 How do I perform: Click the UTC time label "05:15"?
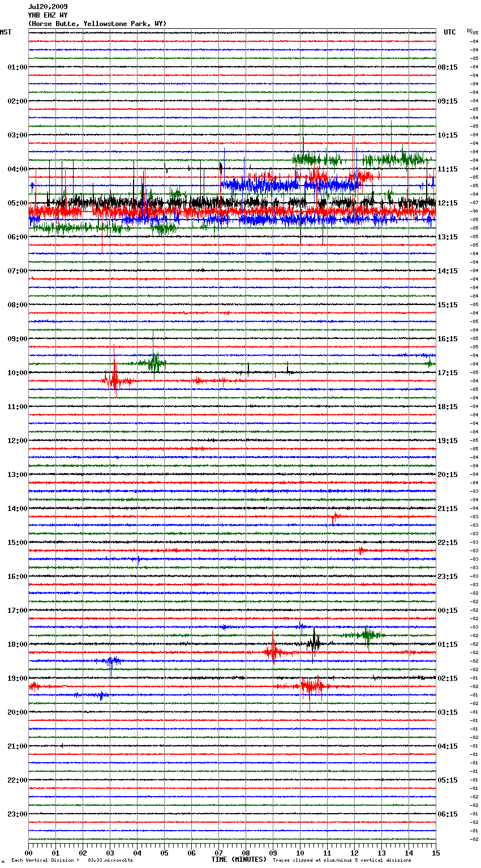tap(448, 780)
